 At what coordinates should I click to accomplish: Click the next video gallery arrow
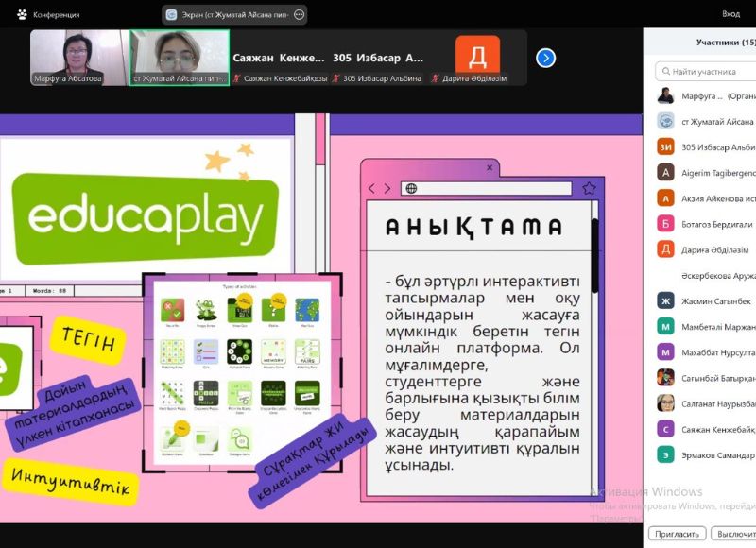coord(545,58)
